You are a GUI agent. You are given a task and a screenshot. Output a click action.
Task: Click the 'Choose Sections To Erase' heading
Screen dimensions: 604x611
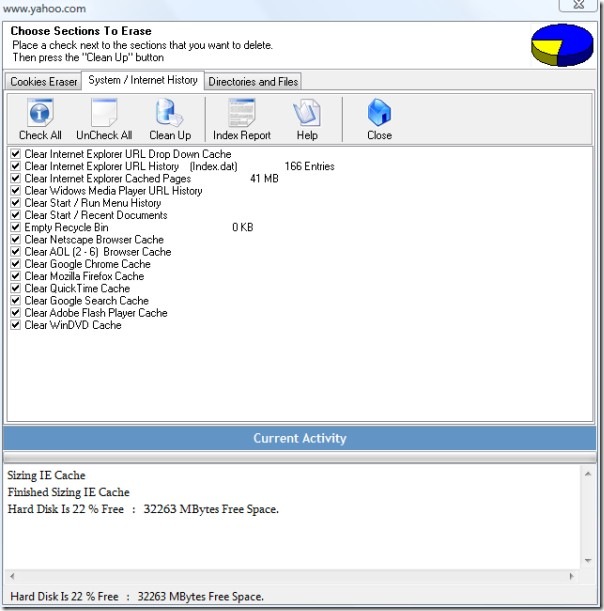coord(81,31)
